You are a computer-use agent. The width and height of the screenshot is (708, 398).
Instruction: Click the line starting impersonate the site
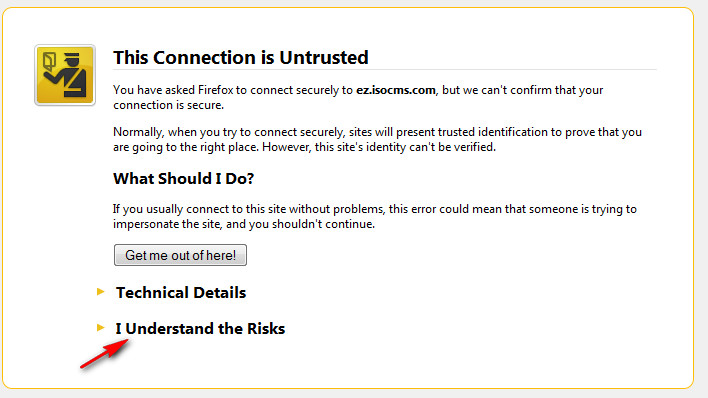click(x=244, y=224)
